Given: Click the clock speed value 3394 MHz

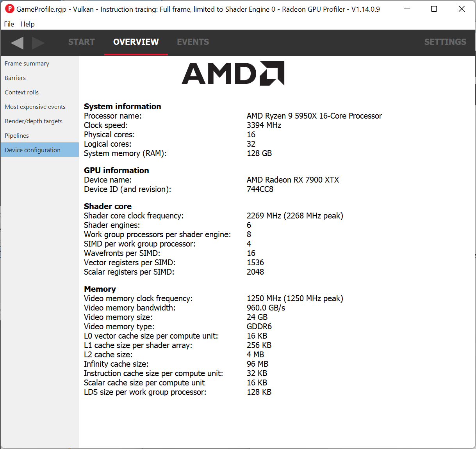Looking at the screenshot, I should coord(264,125).
